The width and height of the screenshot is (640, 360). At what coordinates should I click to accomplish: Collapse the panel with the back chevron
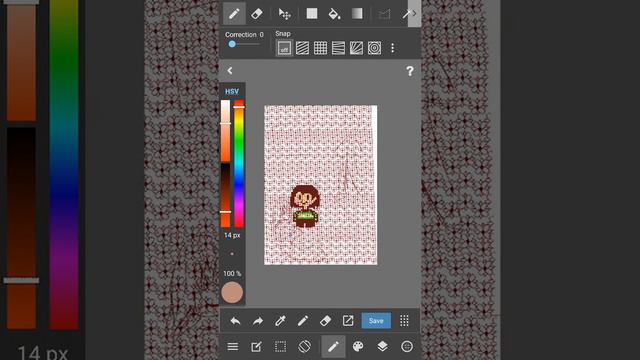pos(230,71)
